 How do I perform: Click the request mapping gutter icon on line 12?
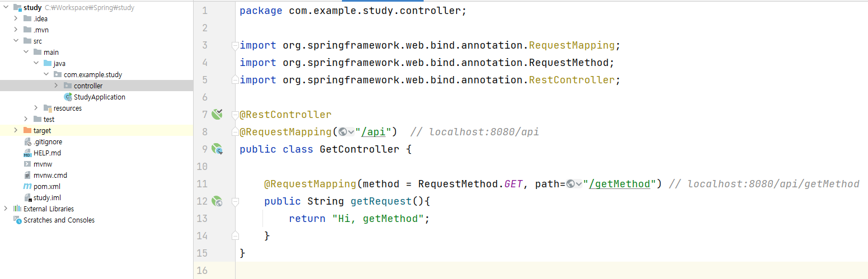click(218, 201)
